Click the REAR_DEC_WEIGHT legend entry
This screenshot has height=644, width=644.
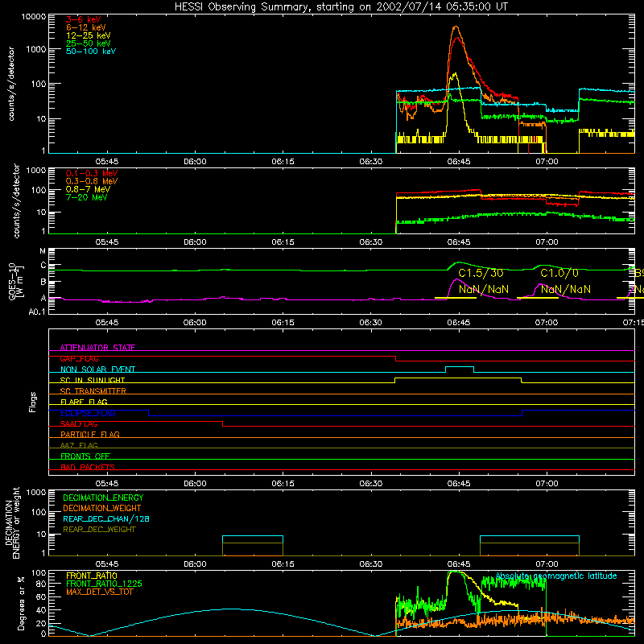click(99, 530)
